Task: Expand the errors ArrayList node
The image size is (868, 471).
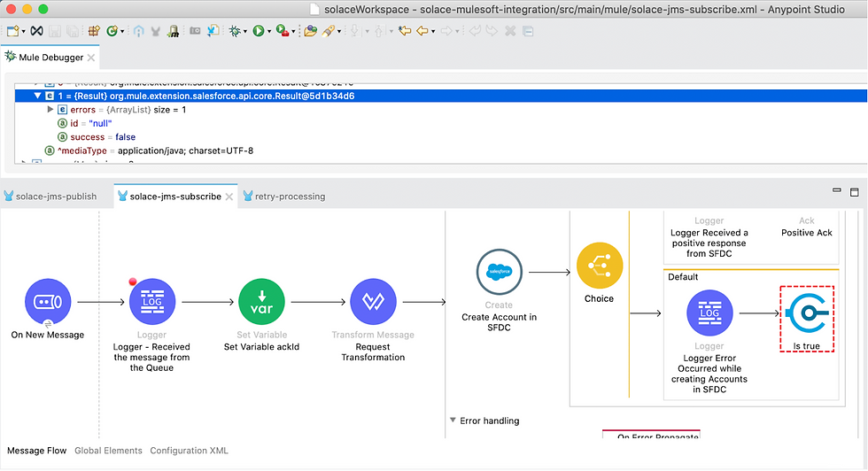Action: [50, 110]
